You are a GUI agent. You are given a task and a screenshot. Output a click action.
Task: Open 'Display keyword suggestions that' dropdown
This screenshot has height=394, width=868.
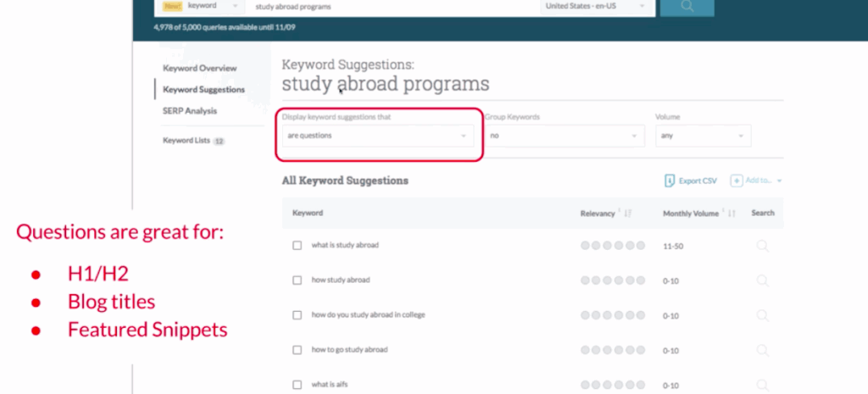377,136
